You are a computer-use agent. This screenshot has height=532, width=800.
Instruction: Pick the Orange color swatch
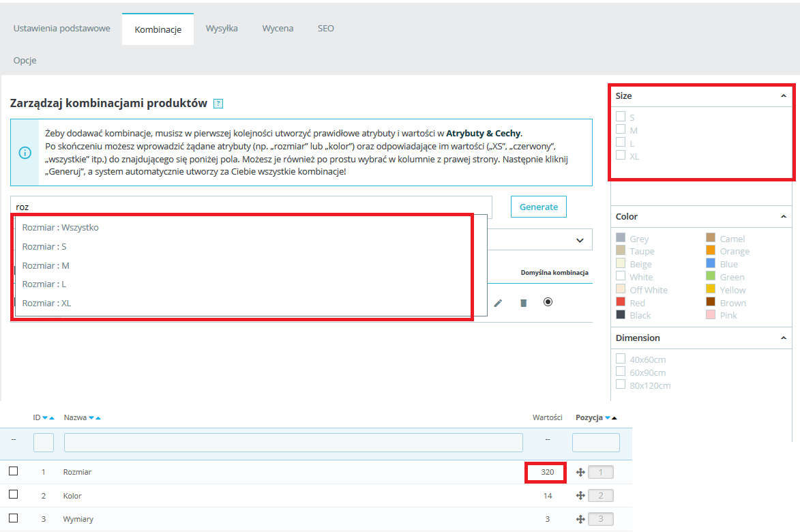click(711, 250)
